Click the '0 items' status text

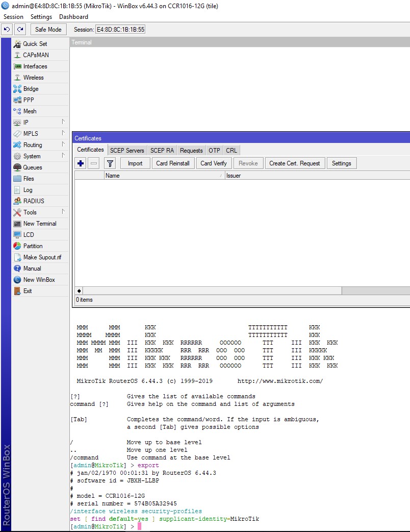coord(84,300)
